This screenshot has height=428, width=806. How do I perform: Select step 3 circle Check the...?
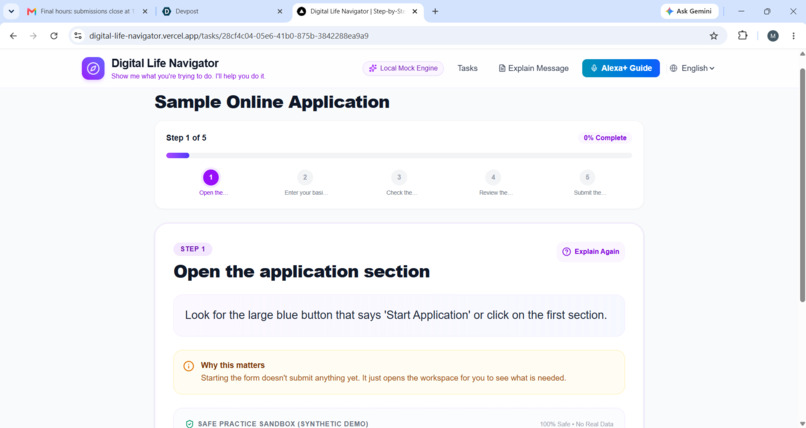point(399,177)
